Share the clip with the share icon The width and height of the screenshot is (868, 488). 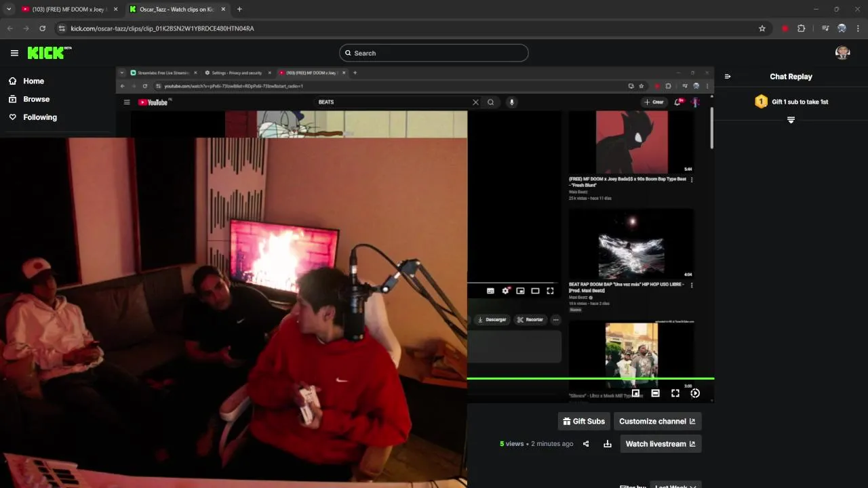[586, 444]
